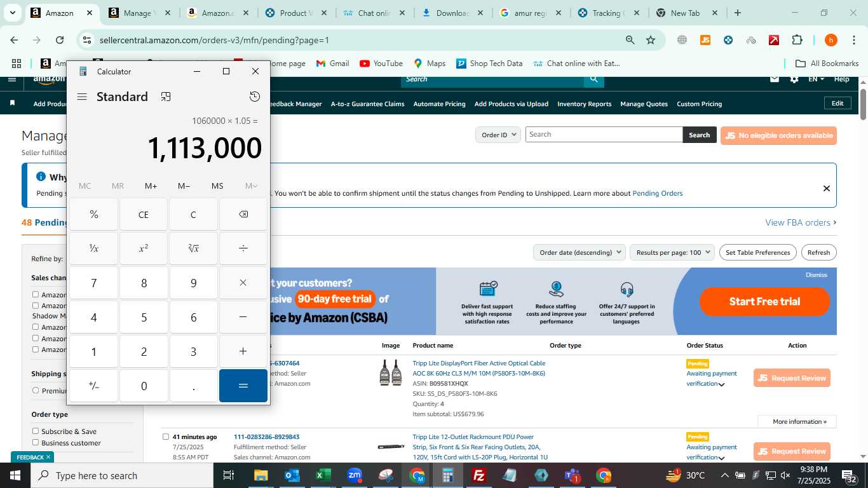The image size is (868, 488).
Task: Click Calculator keep-on-top icon beside Standard
Action: (x=166, y=97)
